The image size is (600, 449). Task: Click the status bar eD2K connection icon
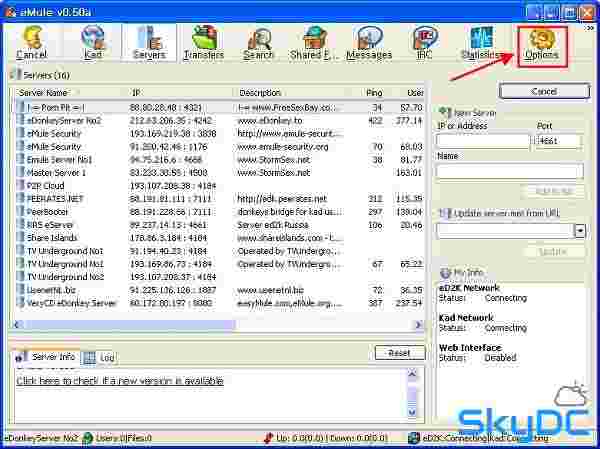[x=413, y=438]
